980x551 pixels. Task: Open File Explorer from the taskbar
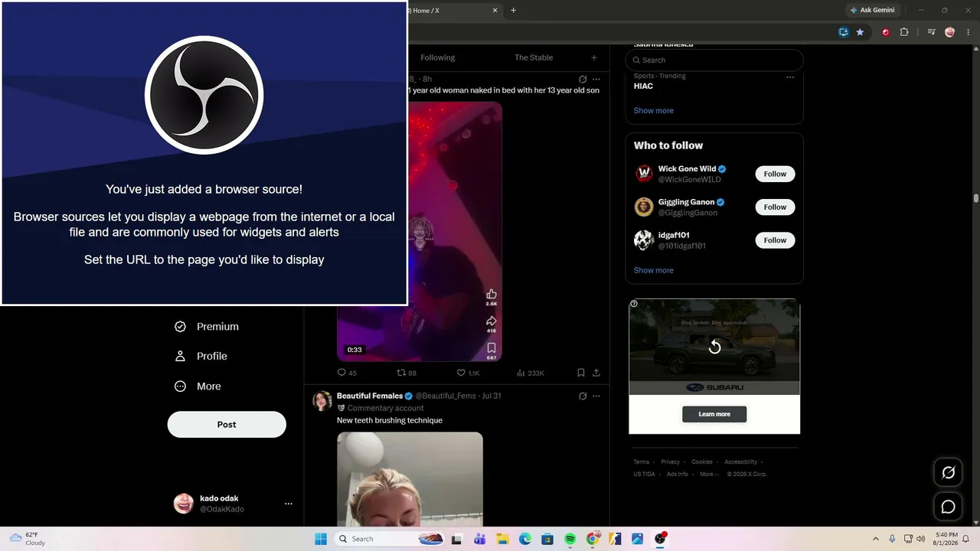coord(502,539)
